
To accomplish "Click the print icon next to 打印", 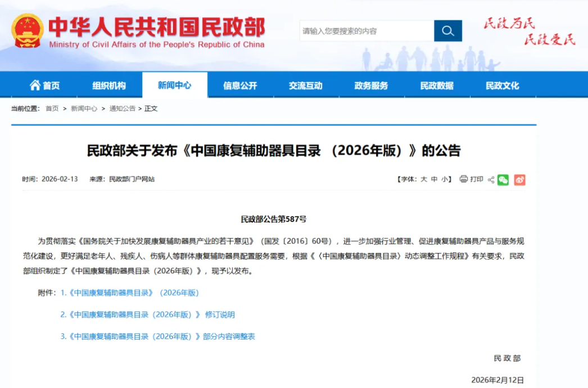I will coord(463,179).
